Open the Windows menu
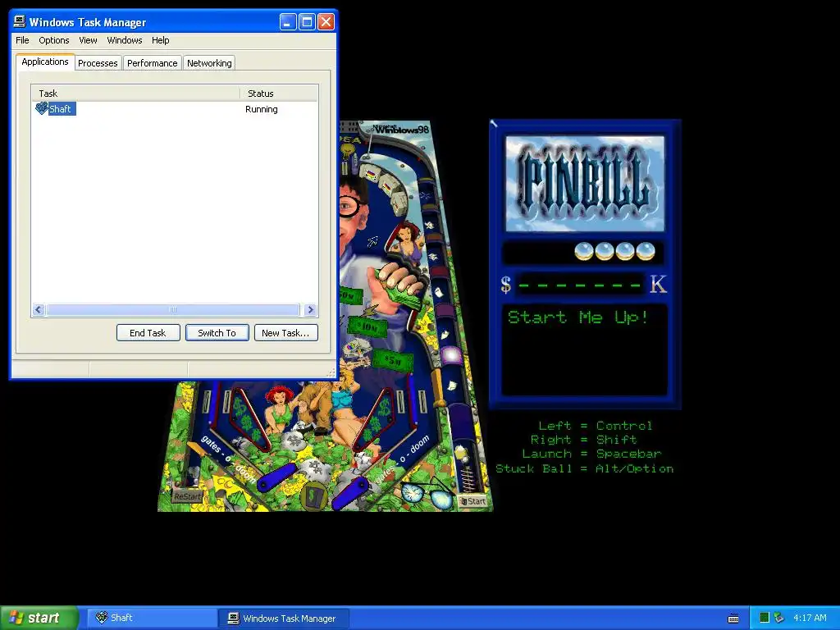The width and height of the screenshot is (840, 630). [125, 40]
